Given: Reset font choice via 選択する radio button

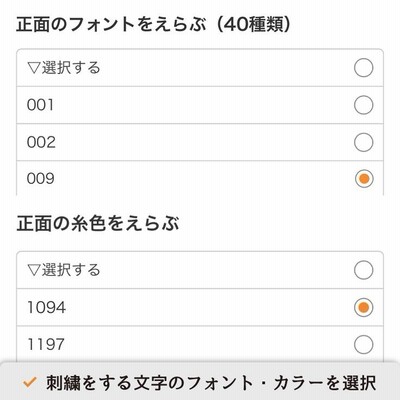Looking at the screenshot, I should tap(363, 68).
